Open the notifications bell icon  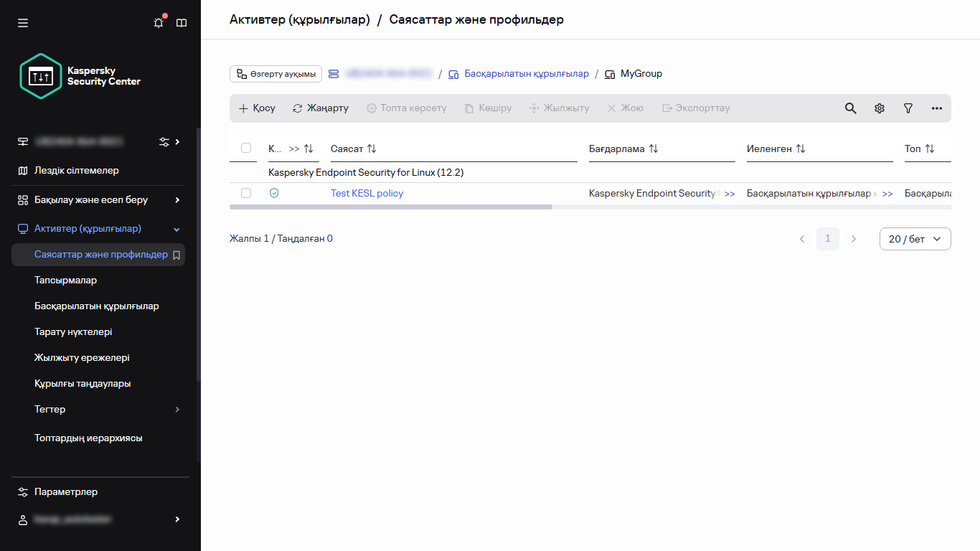[159, 23]
